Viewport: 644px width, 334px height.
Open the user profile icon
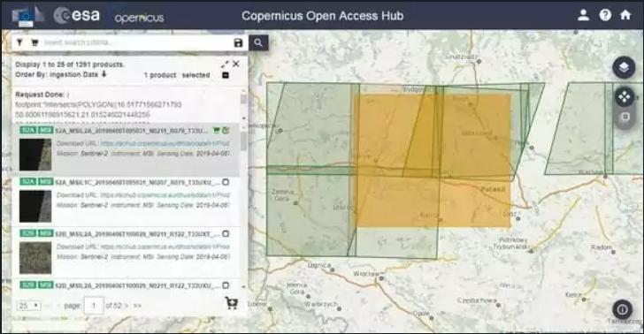(583, 16)
